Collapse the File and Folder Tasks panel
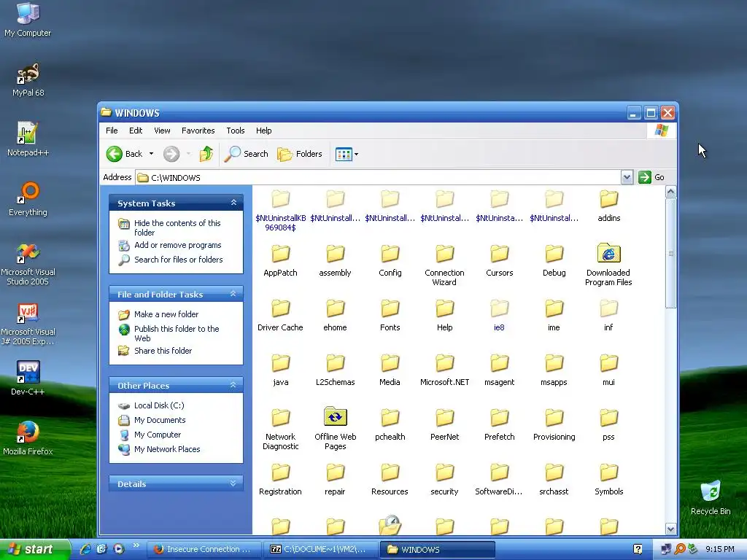Screen dimensions: 747x560 [x=233, y=294]
